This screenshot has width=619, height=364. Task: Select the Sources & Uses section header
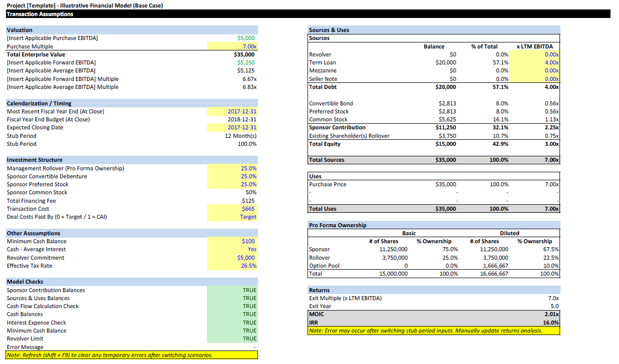click(x=434, y=30)
